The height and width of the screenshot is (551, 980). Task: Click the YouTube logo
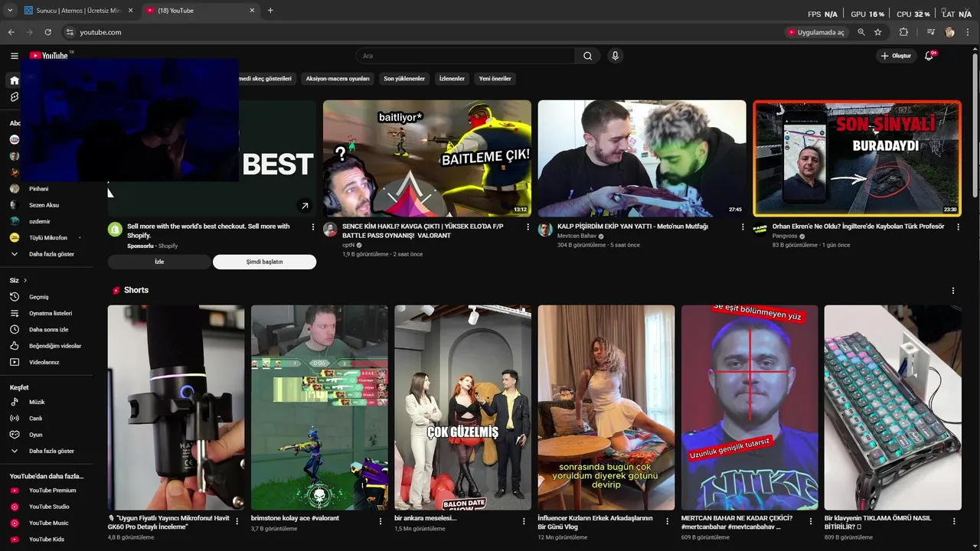coord(51,56)
